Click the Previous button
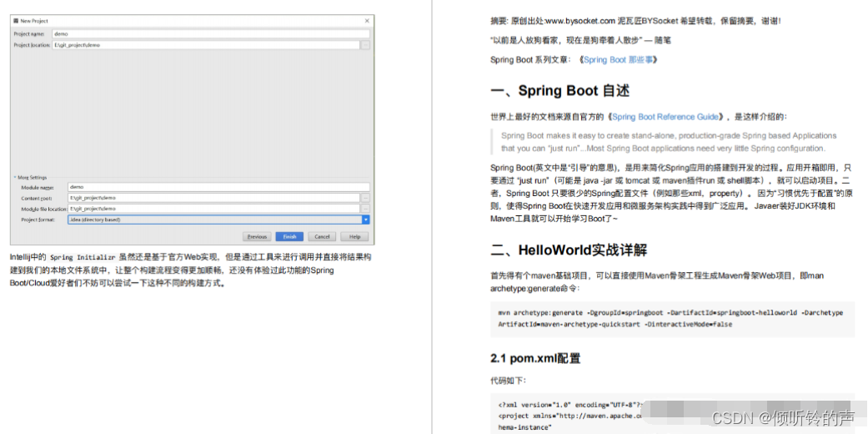This screenshot has width=868, height=434. click(257, 237)
